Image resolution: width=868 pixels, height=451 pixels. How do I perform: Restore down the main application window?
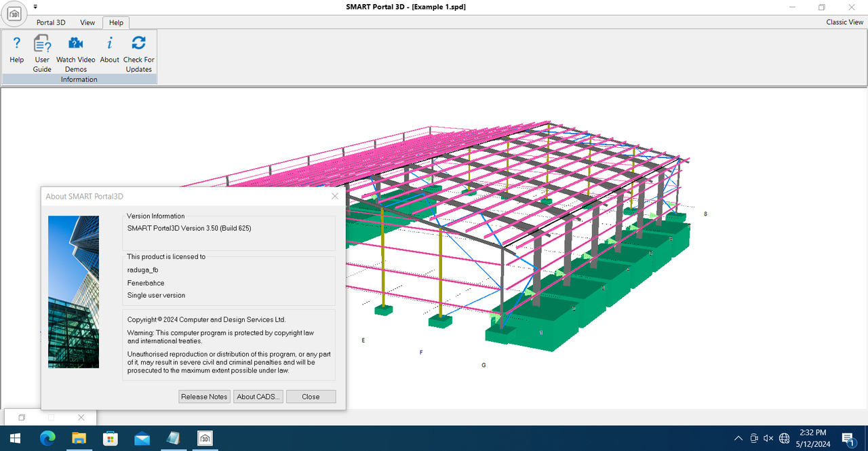[x=821, y=7]
